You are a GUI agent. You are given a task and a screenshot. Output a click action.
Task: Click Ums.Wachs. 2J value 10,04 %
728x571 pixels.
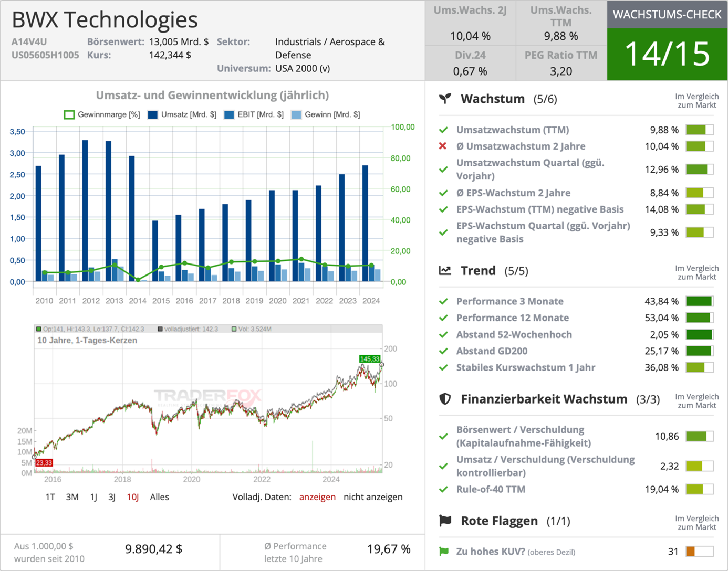pyautogui.click(x=470, y=36)
